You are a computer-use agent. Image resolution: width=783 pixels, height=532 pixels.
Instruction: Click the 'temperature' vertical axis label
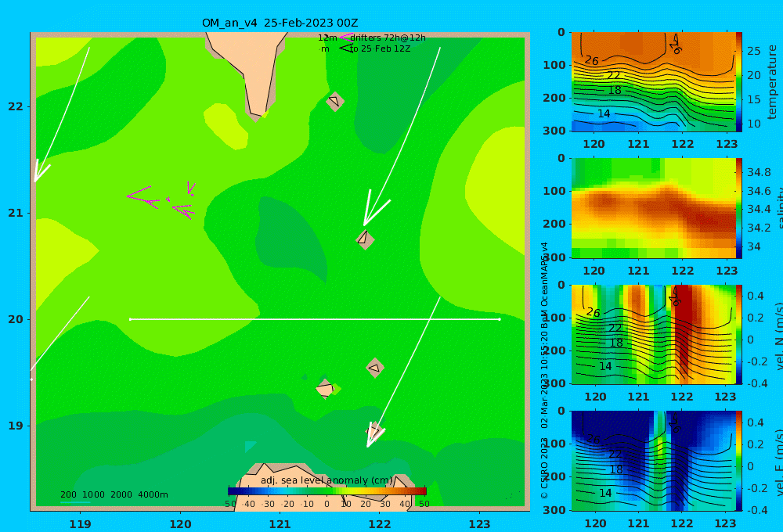point(773,82)
